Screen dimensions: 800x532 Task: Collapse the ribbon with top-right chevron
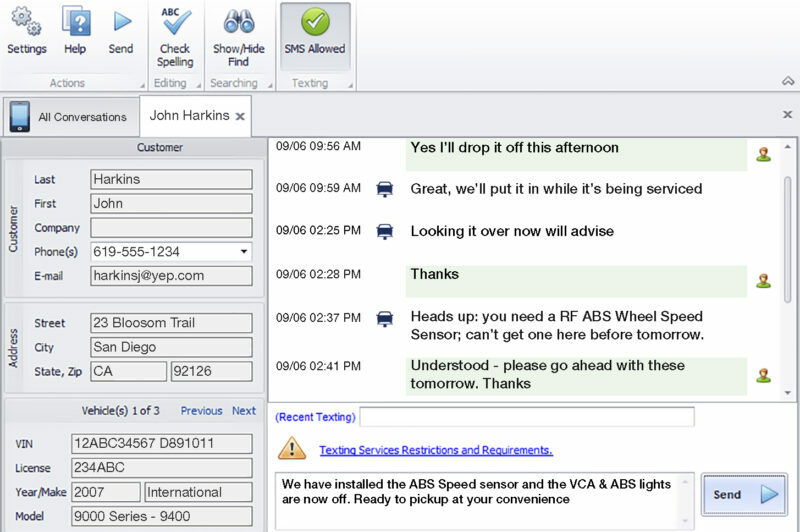pyautogui.click(x=788, y=81)
